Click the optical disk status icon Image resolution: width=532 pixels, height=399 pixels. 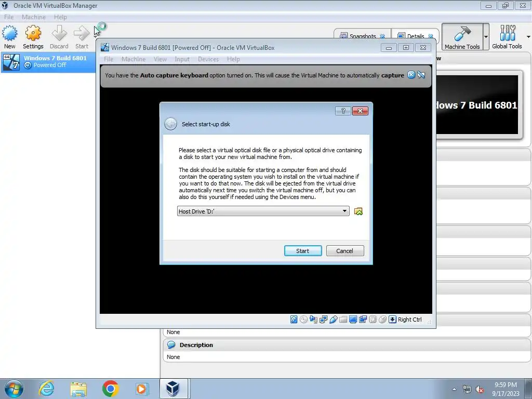coord(303,320)
